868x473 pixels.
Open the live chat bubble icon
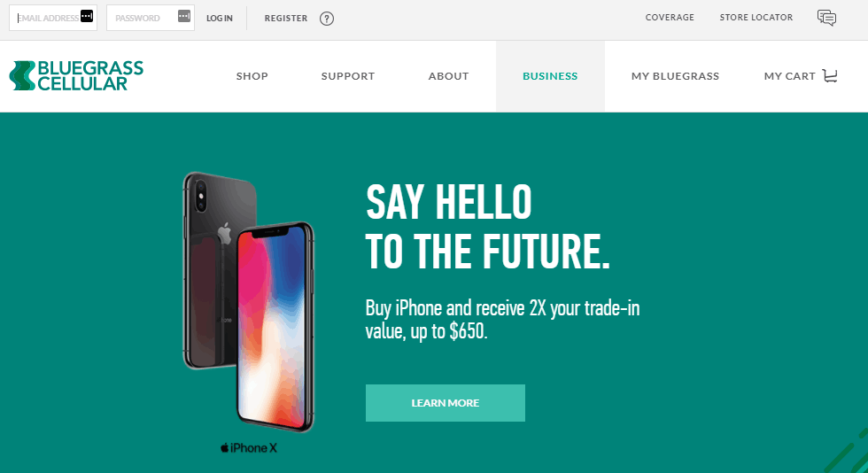coord(826,18)
